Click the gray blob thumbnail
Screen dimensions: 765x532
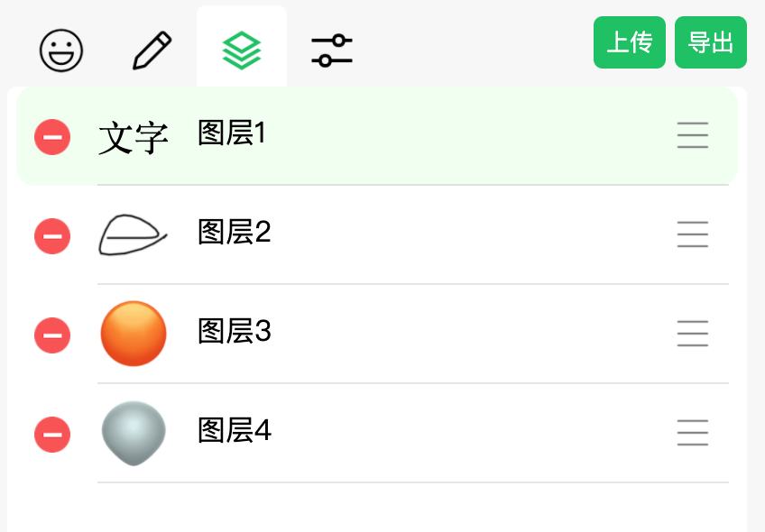134,433
